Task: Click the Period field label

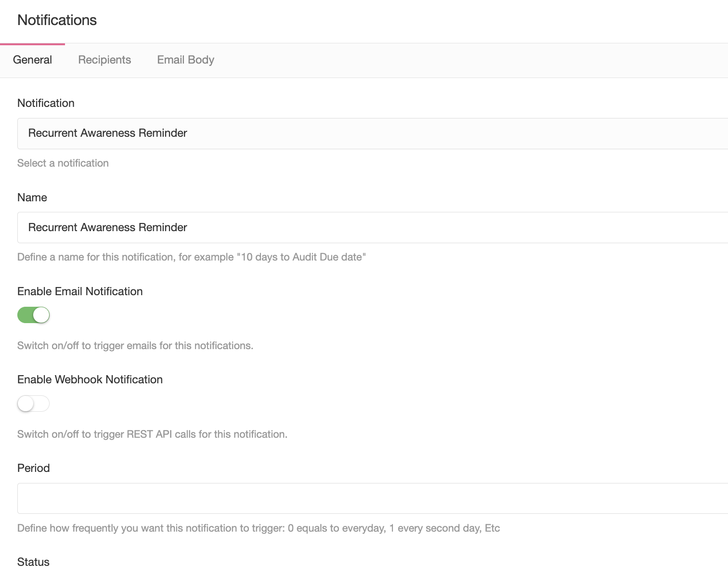Action: coord(34,468)
